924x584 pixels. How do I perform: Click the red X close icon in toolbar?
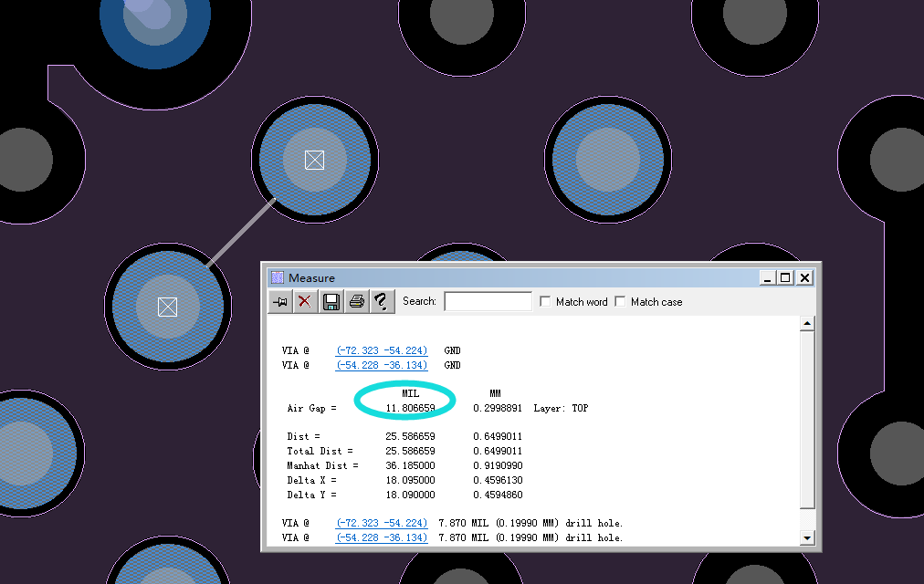click(x=305, y=302)
